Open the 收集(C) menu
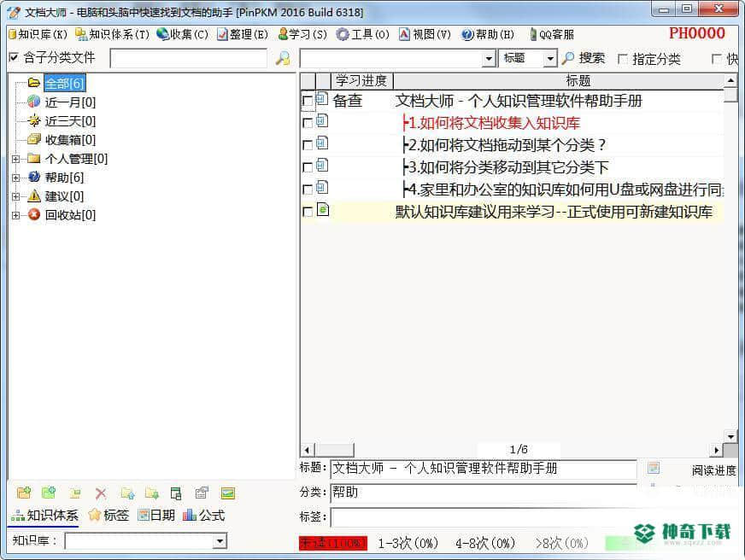The image size is (745, 560). point(183,34)
